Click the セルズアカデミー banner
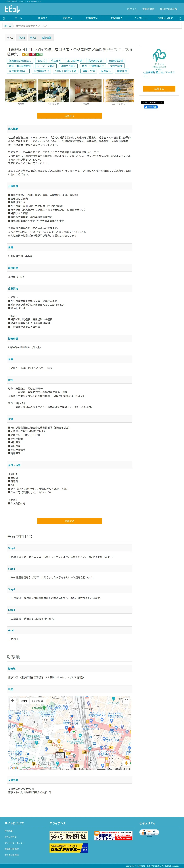 (x=69, y=848)
